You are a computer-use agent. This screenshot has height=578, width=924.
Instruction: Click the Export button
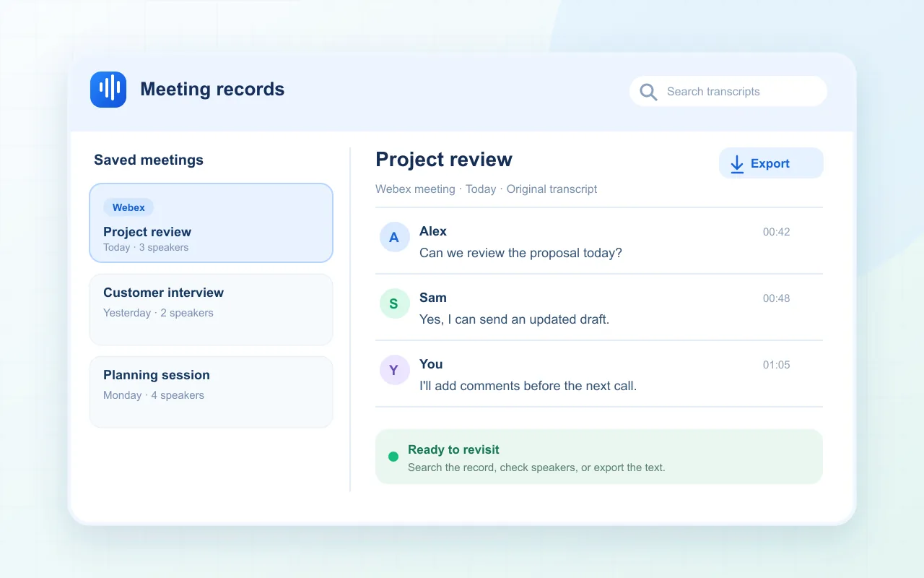(771, 163)
